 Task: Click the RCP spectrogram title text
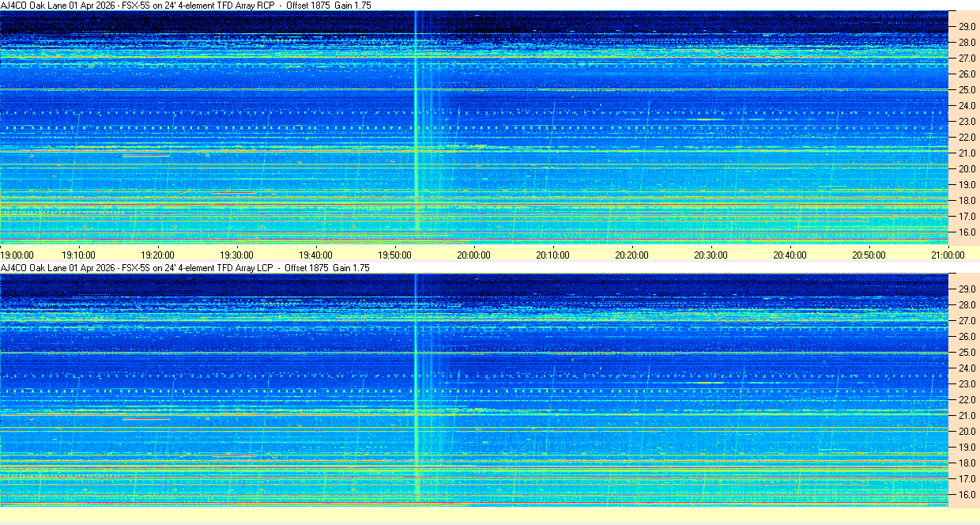coord(185,6)
